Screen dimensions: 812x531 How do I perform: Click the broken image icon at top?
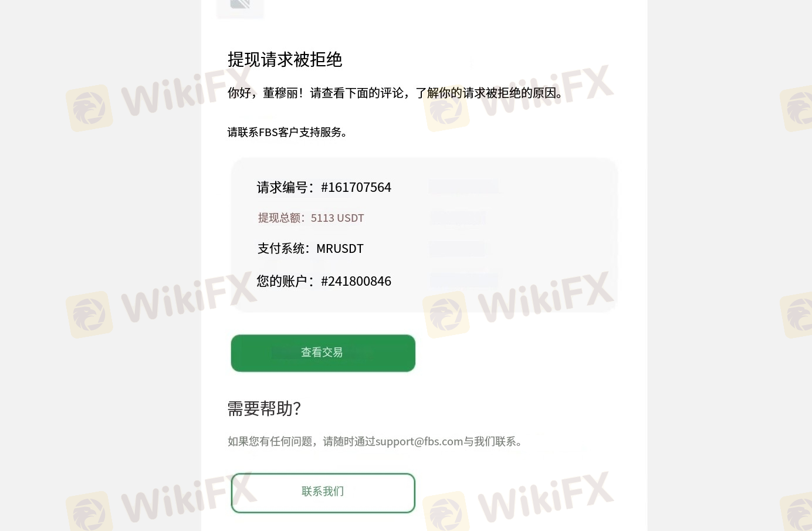(x=240, y=6)
